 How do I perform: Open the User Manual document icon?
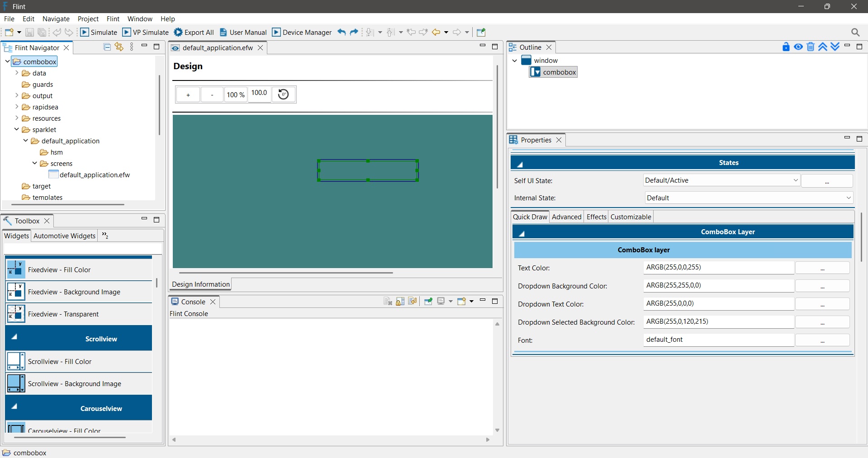(x=223, y=32)
